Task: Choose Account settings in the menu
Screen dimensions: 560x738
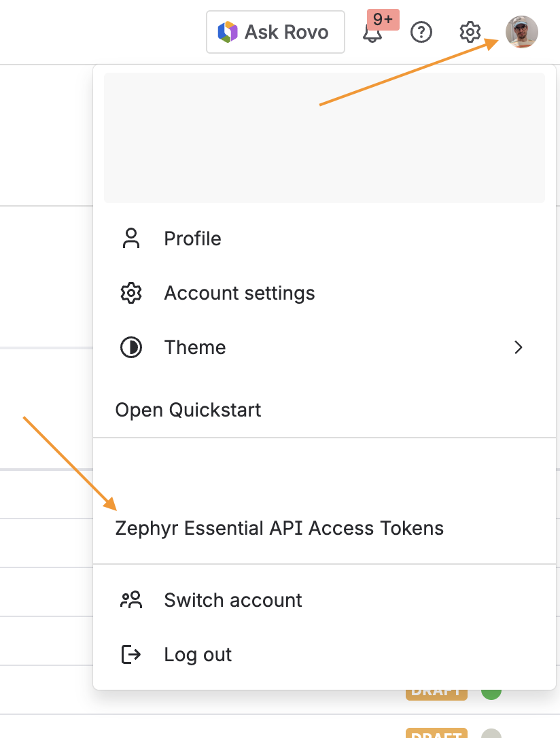Action: coord(239,293)
